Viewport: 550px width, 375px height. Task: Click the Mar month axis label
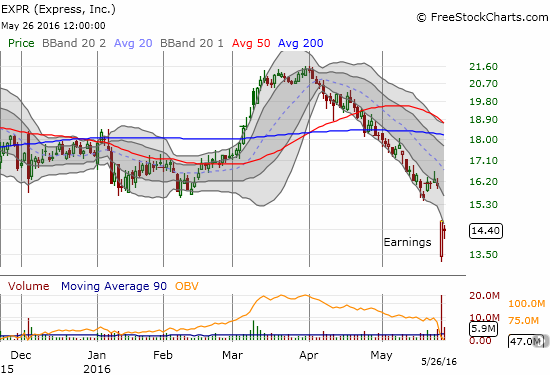(233, 355)
